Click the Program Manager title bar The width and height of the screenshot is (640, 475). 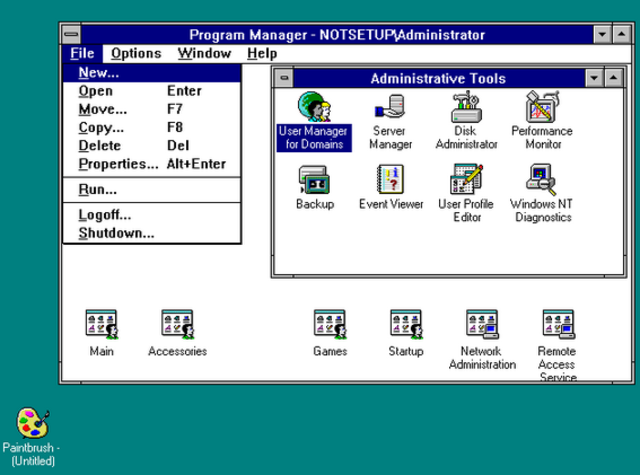point(337,34)
